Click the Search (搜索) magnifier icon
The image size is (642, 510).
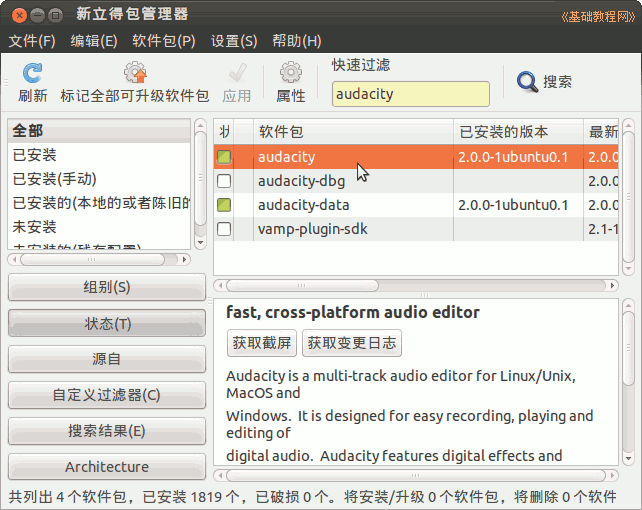click(527, 81)
